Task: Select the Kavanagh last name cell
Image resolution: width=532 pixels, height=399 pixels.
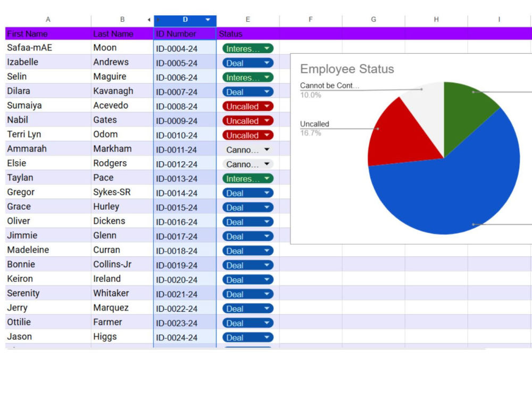Action: (x=122, y=92)
